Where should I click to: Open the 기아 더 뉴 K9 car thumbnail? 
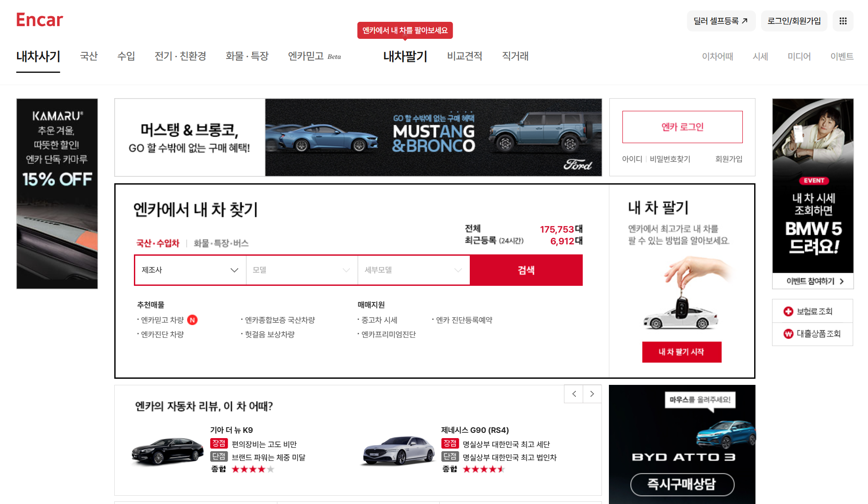click(x=167, y=451)
